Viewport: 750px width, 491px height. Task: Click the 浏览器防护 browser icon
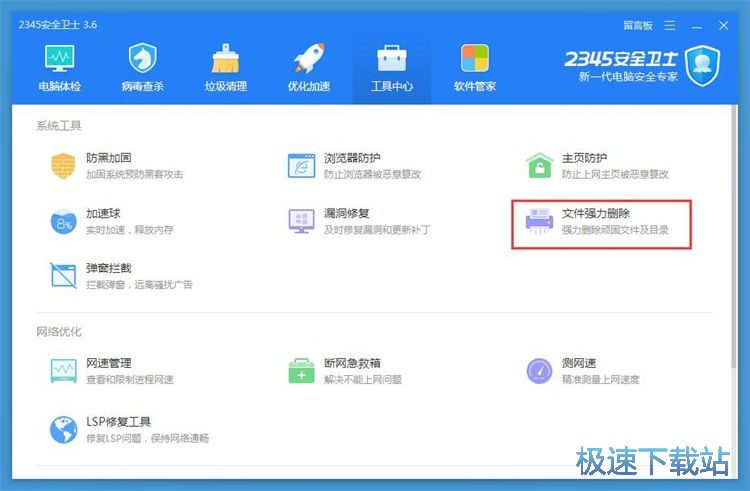click(x=301, y=166)
